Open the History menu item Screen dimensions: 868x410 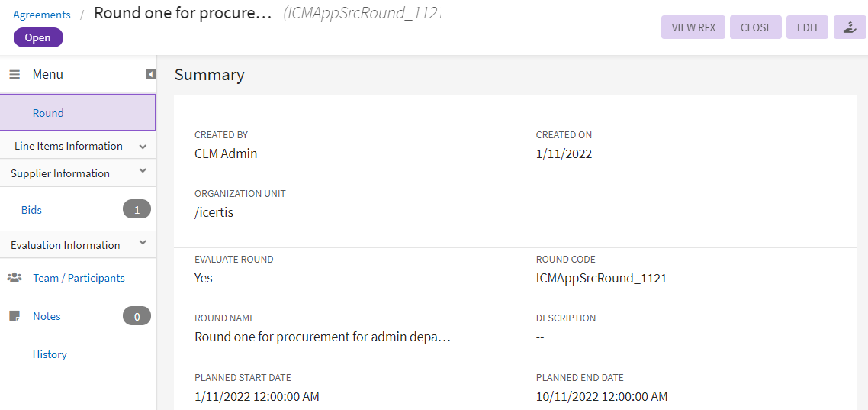click(50, 354)
